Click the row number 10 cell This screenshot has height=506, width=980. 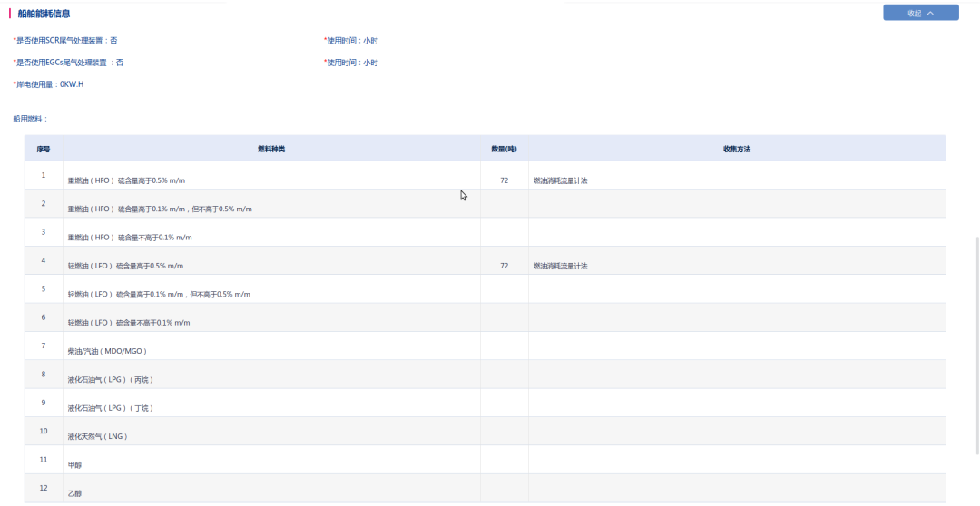[x=44, y=431]
